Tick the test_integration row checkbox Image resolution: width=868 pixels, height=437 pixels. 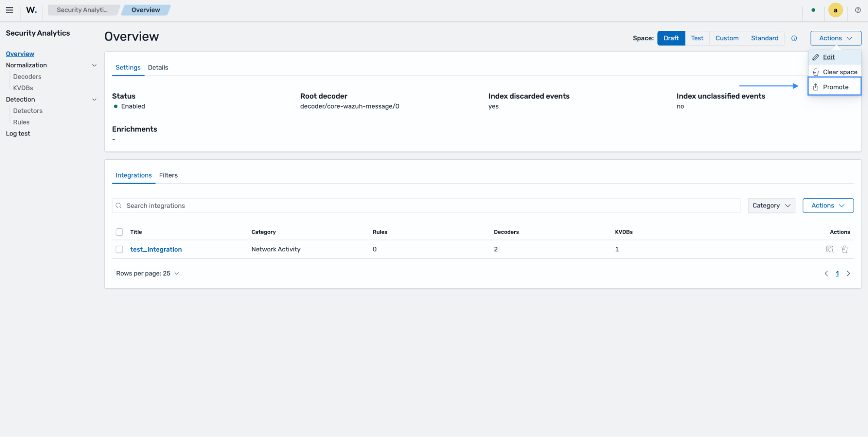119,250
